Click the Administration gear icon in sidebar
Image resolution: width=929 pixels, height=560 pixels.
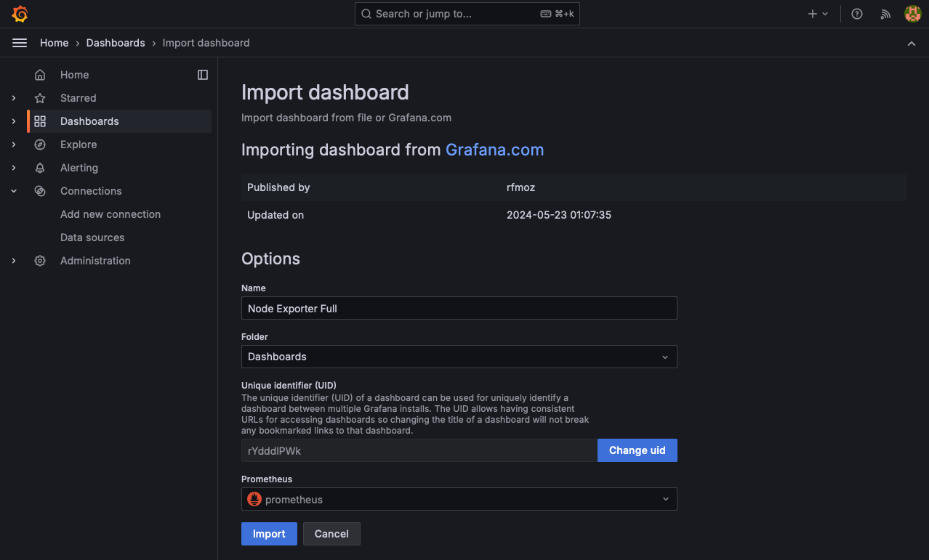click(40, 261)
